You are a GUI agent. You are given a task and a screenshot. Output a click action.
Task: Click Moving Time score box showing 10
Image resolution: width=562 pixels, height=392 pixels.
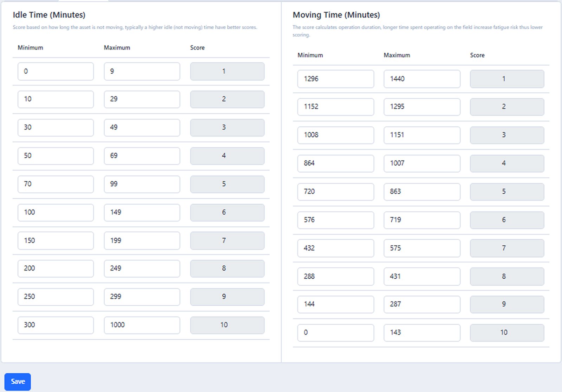coord(507,333)
